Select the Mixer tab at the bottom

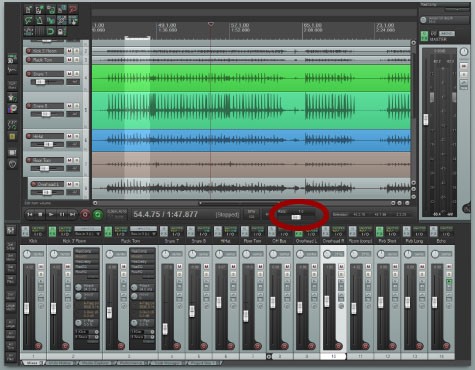click(32, 363)
